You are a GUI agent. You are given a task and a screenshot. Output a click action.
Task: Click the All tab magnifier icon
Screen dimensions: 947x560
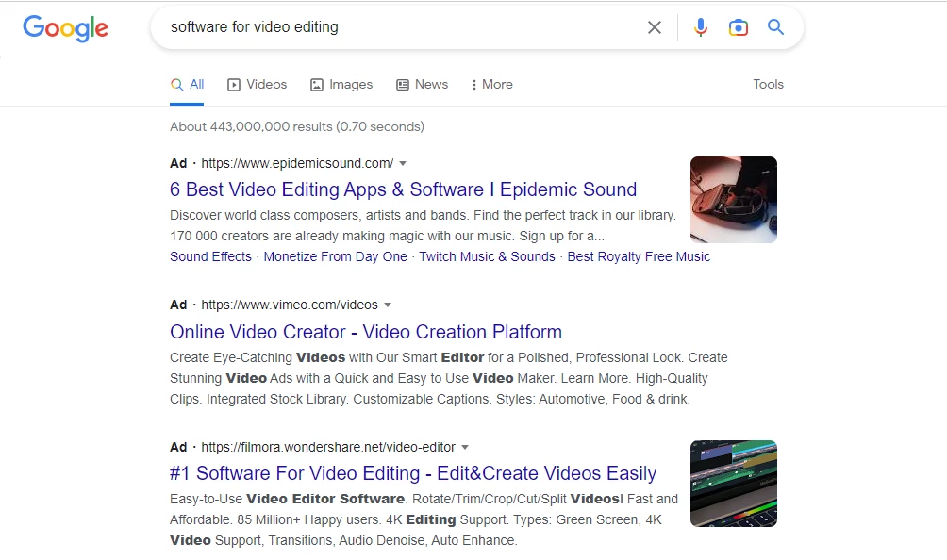click(x=176, y=85)
